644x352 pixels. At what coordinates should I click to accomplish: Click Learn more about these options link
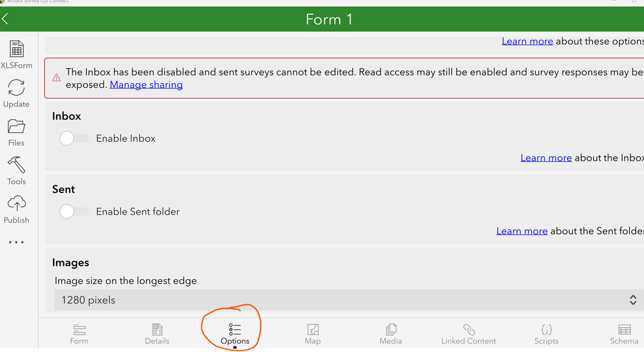pyautogui.click(x=527, y=41)
